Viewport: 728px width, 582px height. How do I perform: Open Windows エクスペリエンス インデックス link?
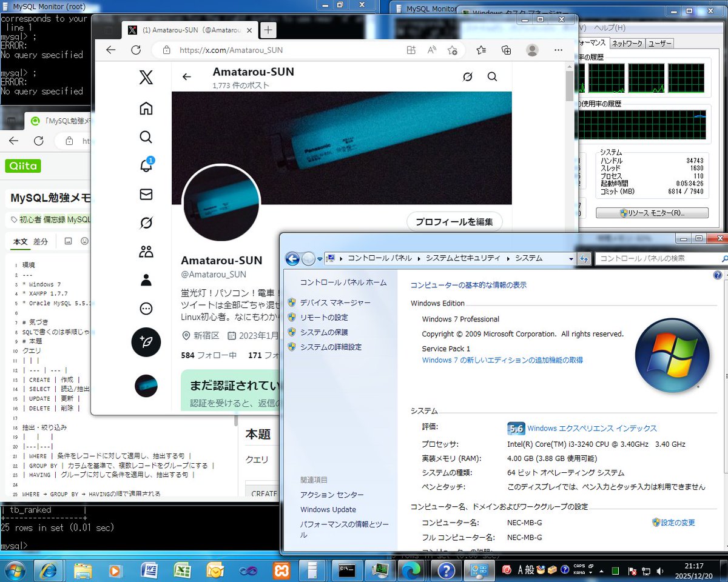click(x=592, y=428)
